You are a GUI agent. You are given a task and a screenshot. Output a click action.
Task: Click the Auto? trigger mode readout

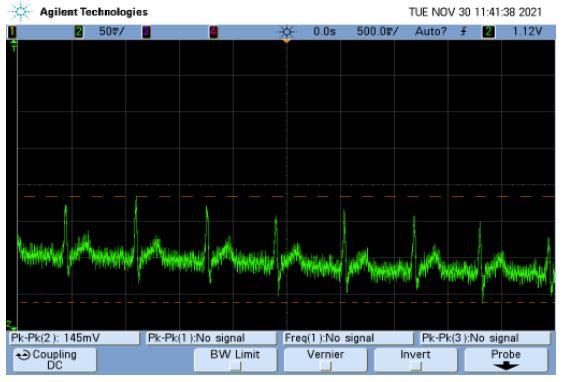(431, 32)
